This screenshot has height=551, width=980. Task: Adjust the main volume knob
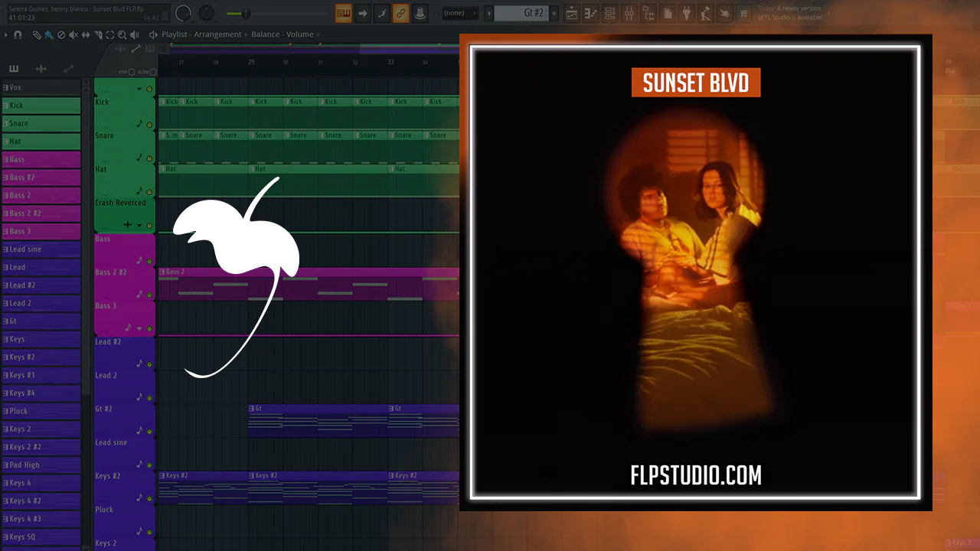coord(184,13)
